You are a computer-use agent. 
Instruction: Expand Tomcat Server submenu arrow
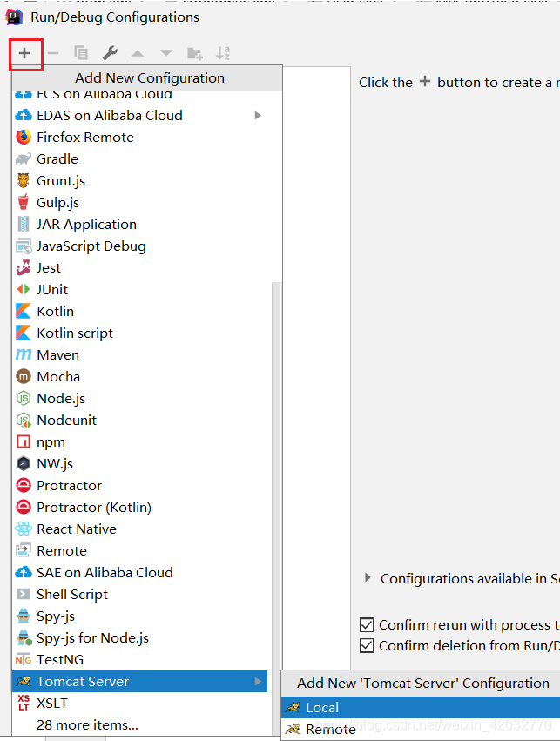tap(258, 681)
